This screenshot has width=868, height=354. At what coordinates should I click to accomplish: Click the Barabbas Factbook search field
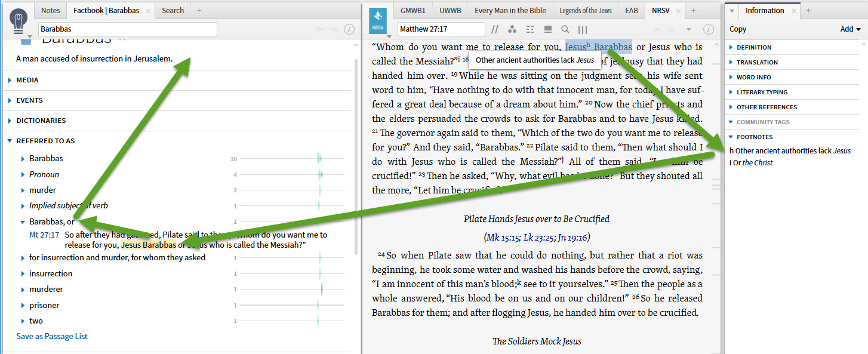[127, 29]
